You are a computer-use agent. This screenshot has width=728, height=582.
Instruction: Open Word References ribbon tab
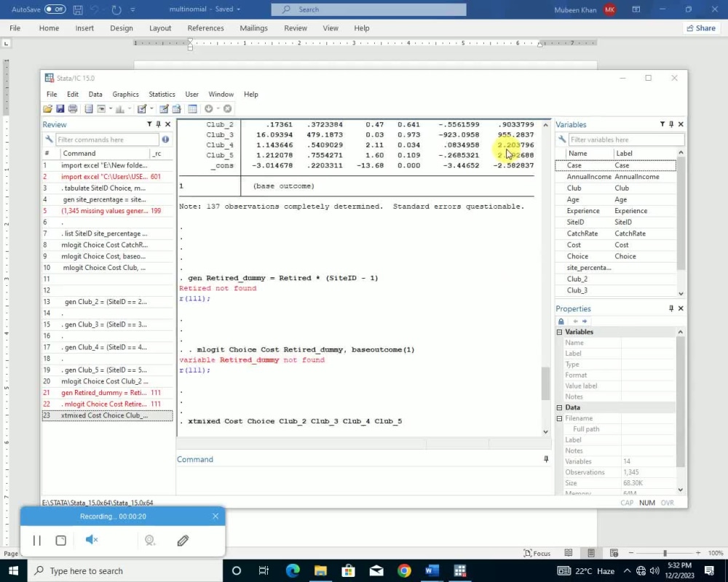pyautogui.click(x=206, y=28)
